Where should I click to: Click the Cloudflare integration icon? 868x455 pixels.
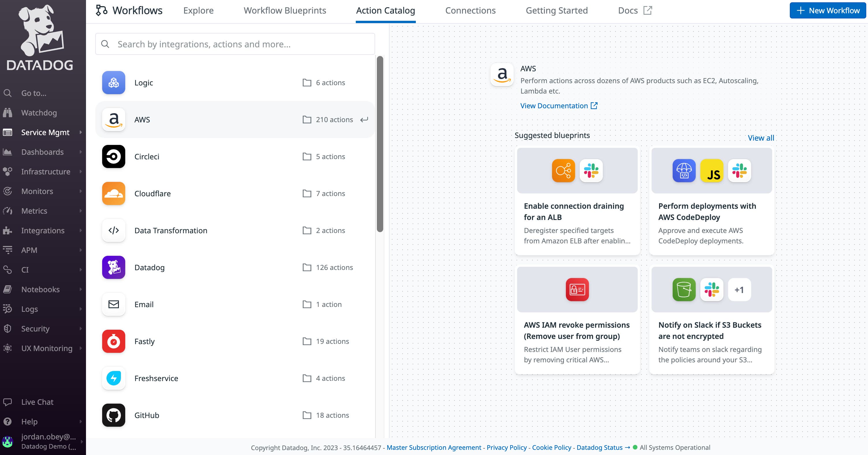tap(114, 193)
